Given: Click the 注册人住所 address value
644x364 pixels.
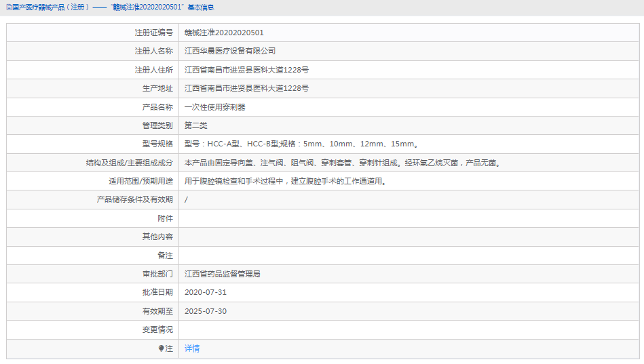Looking at the screenshot, I should click(246, 70).
